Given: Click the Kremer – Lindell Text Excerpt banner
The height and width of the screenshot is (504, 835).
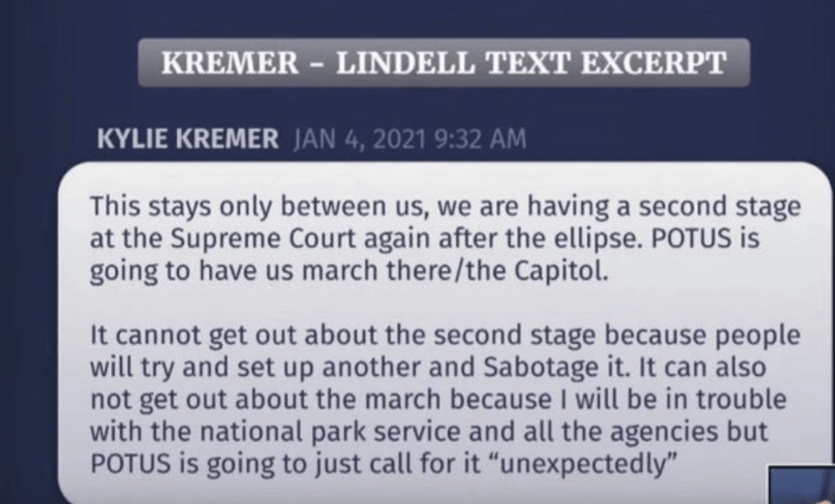Looking at the screenshot, I should tap(444, 63).
